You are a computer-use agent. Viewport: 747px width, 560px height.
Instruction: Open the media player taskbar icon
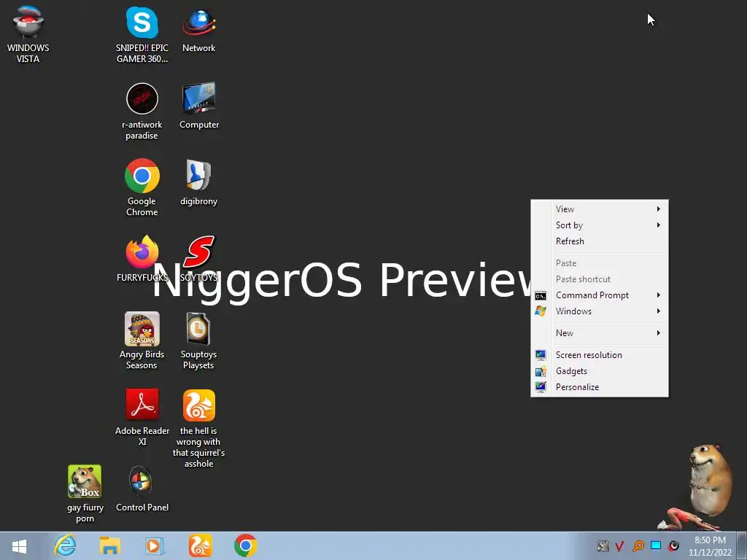[154, 545]
